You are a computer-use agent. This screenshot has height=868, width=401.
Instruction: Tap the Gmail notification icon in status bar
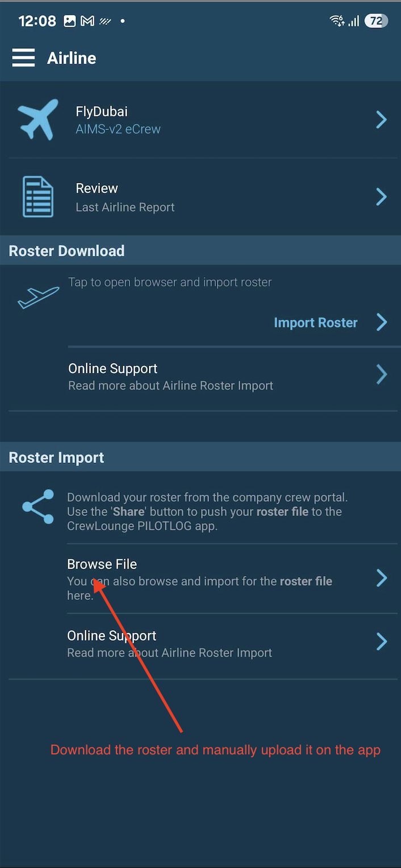(x=87, y=21)
